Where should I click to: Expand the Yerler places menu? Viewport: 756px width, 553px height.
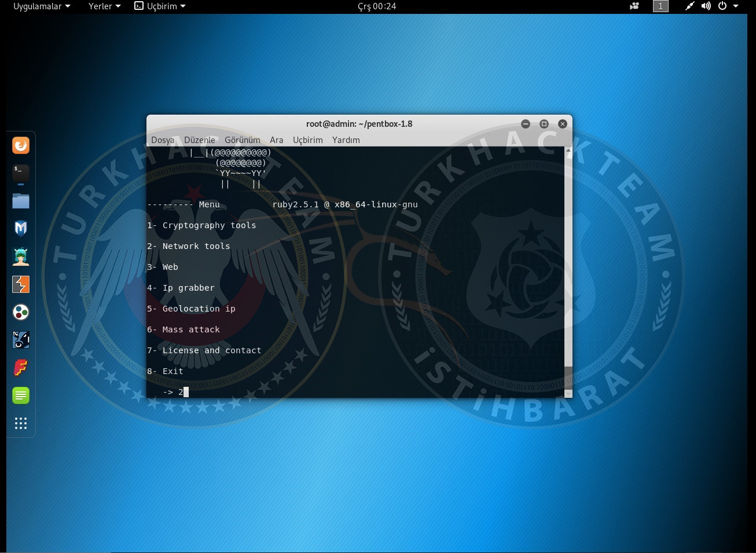pyautogui.click(x=105, y=6)
